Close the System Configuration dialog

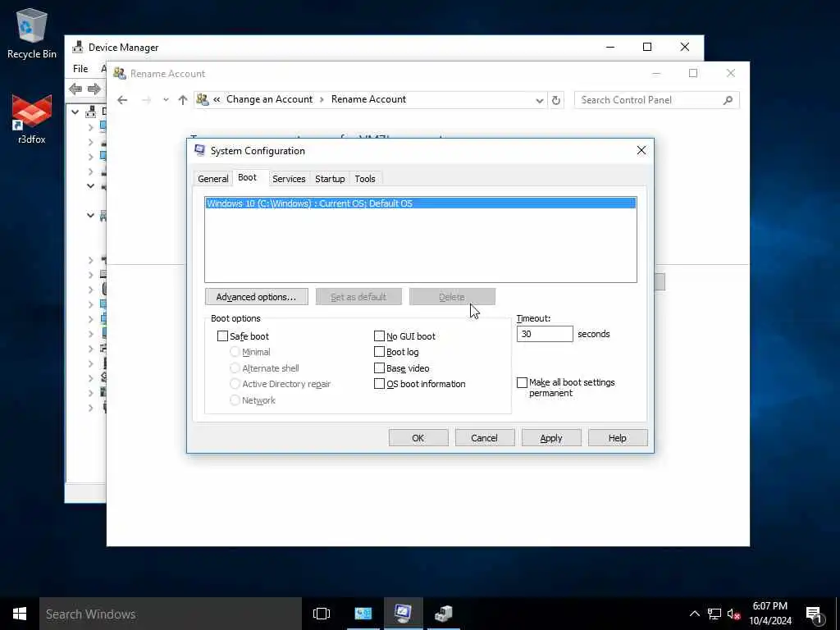tap(641, 151)
